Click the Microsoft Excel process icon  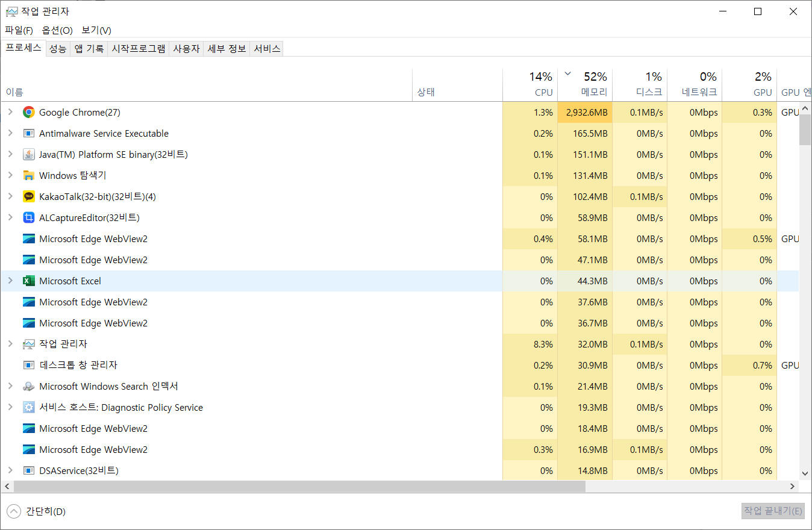(x=28, y=281)
